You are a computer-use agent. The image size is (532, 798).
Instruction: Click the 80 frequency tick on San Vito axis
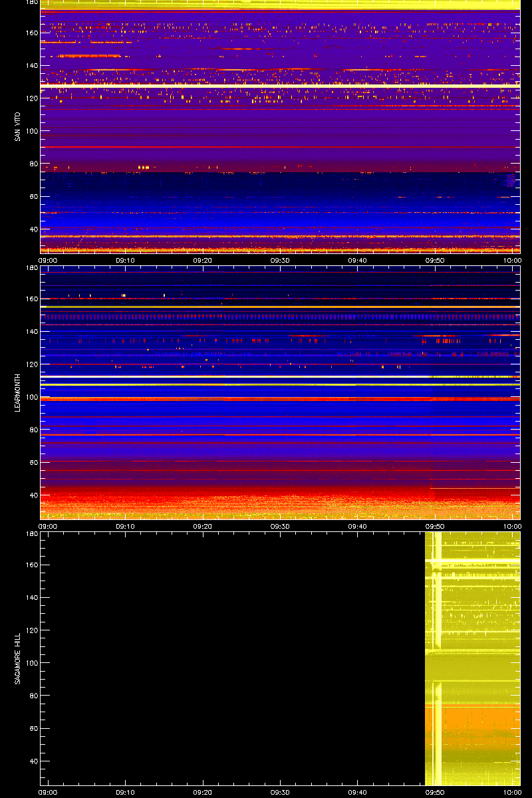tap(33, 164)
